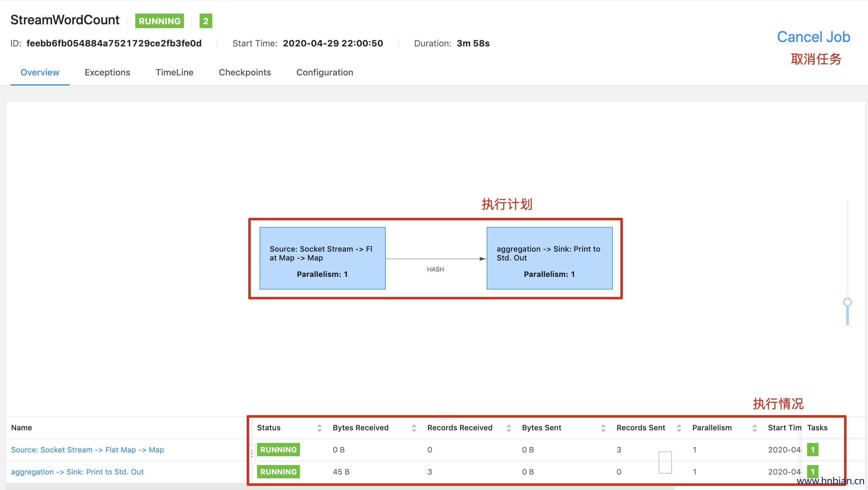The image size is (868, 490).
Task: Click the Tasks badge in aggregation row
Action: [x=812, y=471]
